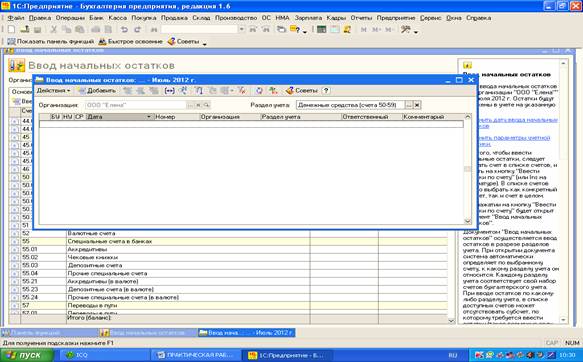Click the question mark help button in the dialog

click(326, 91)
